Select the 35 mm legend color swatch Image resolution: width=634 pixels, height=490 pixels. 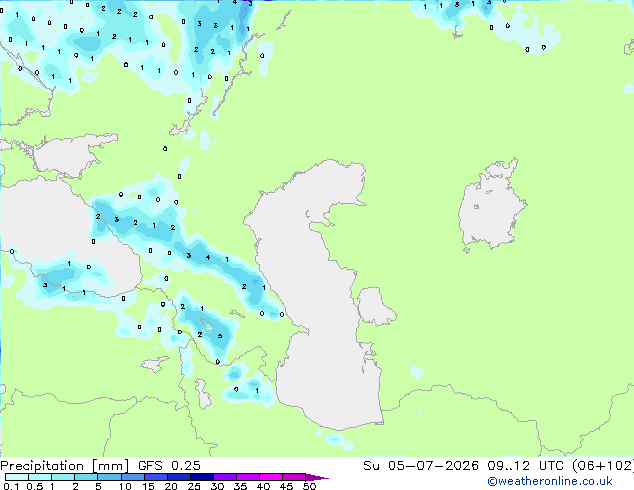pos(248,477)
